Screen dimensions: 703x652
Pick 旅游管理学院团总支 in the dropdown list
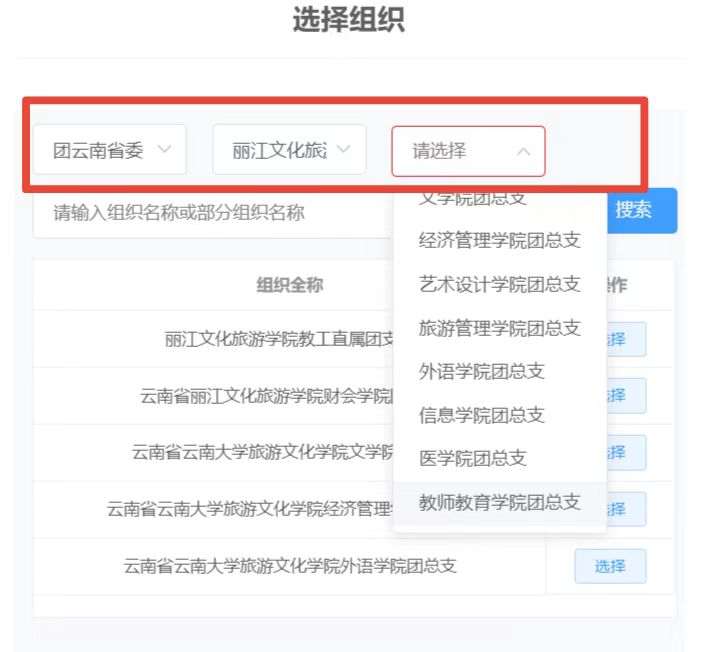499,328
